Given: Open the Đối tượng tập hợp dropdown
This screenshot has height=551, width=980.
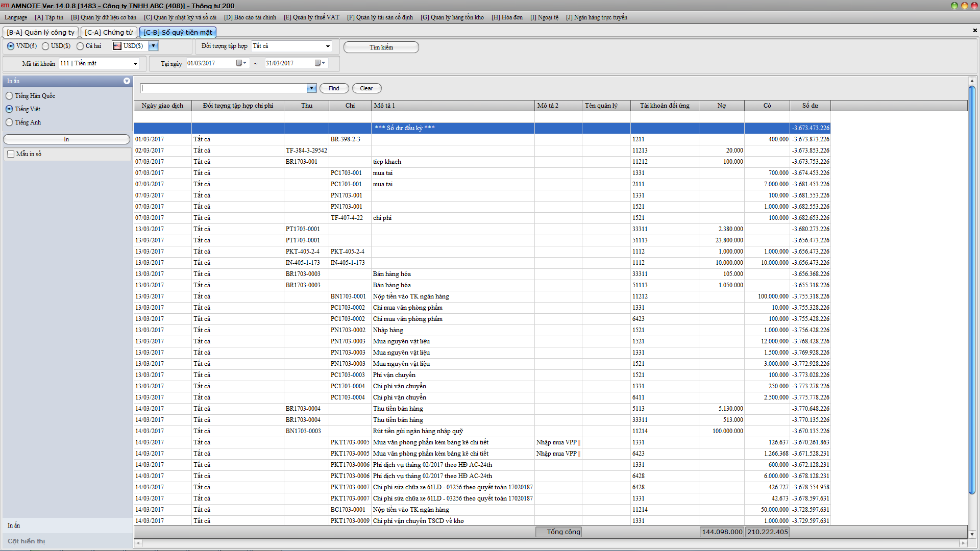Looking at the screenshot, I should point(328,46).
